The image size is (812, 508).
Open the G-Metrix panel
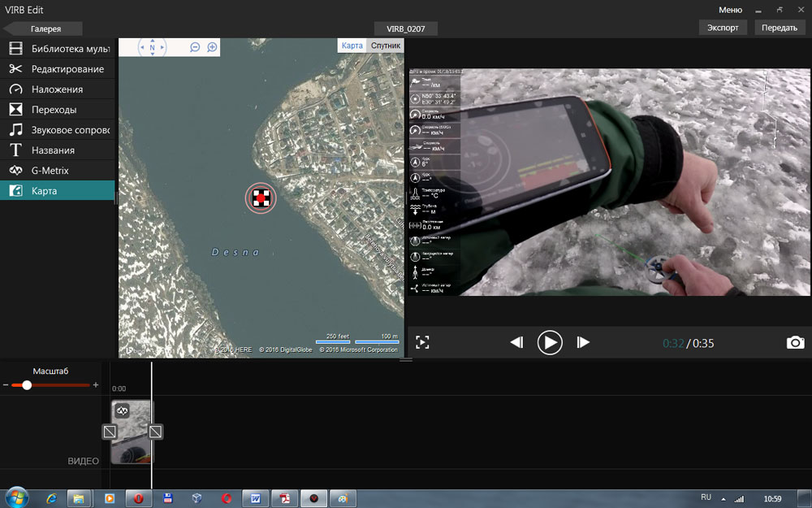point(50,171)
